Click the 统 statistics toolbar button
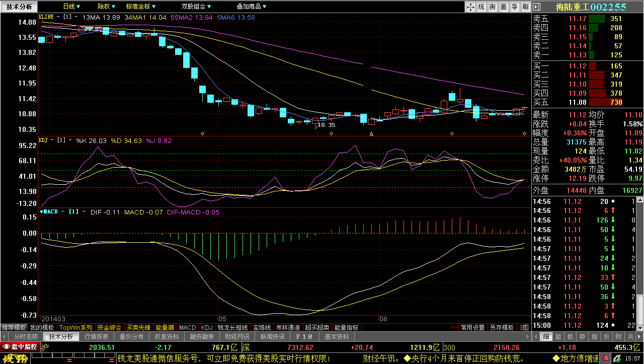This screenshot has height=364, width=644. tap(481, 7)
